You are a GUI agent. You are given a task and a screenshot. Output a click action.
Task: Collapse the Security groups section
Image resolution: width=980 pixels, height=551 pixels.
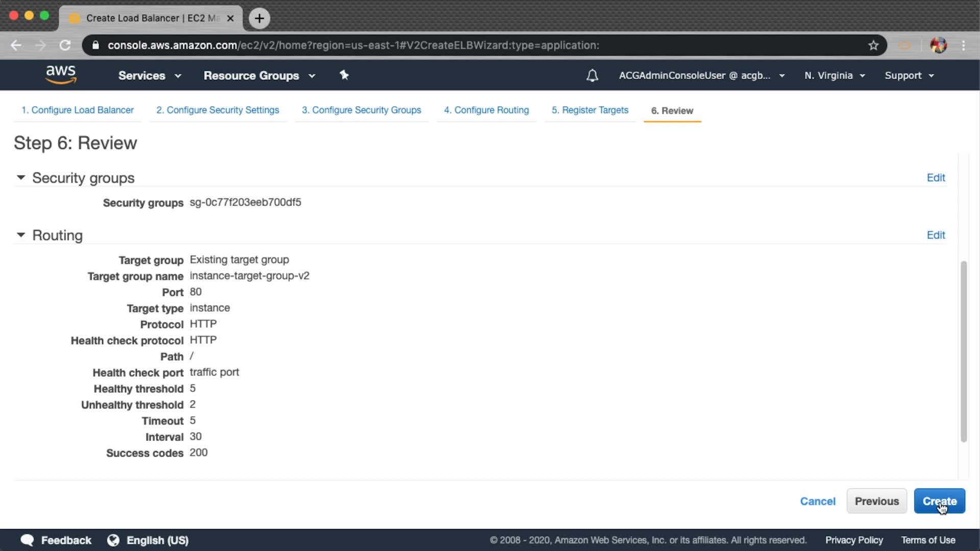pos(21,178)
